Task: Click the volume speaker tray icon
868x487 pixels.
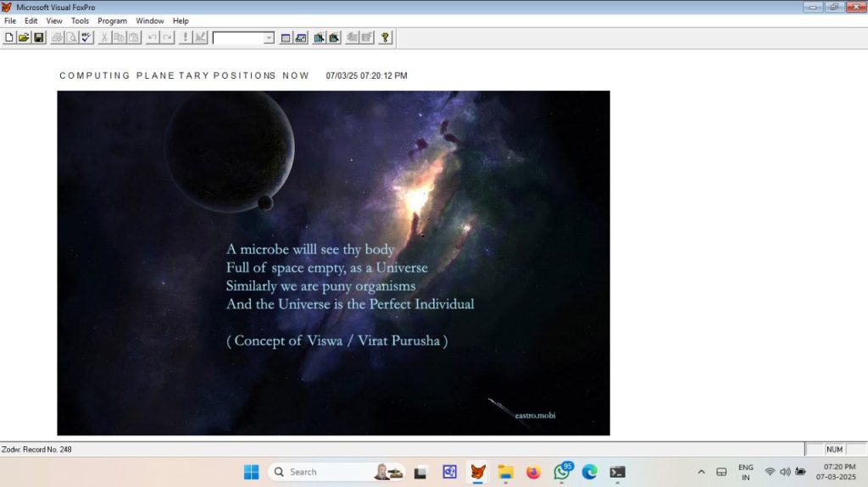Action: (x=785, y=472)
